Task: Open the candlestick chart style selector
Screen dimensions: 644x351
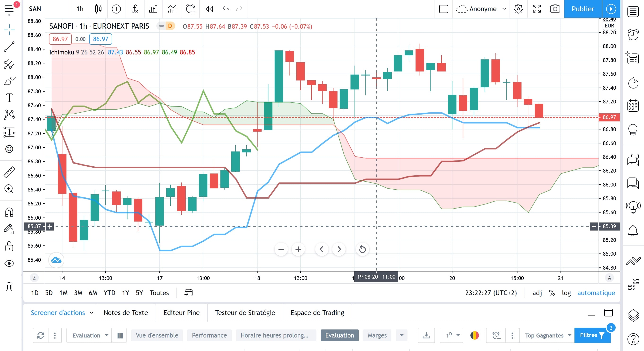Action: tap(98, 9)
